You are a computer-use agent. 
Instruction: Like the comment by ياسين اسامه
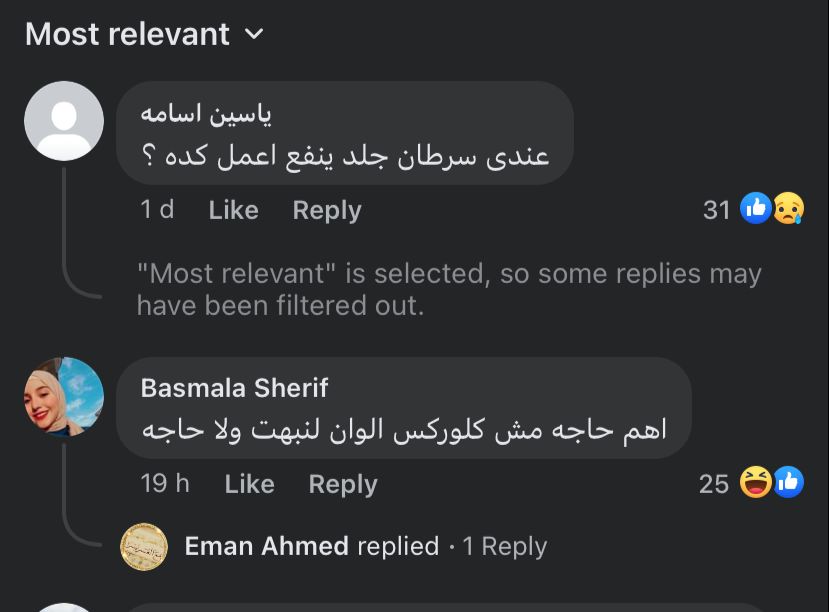pos(233,210)
